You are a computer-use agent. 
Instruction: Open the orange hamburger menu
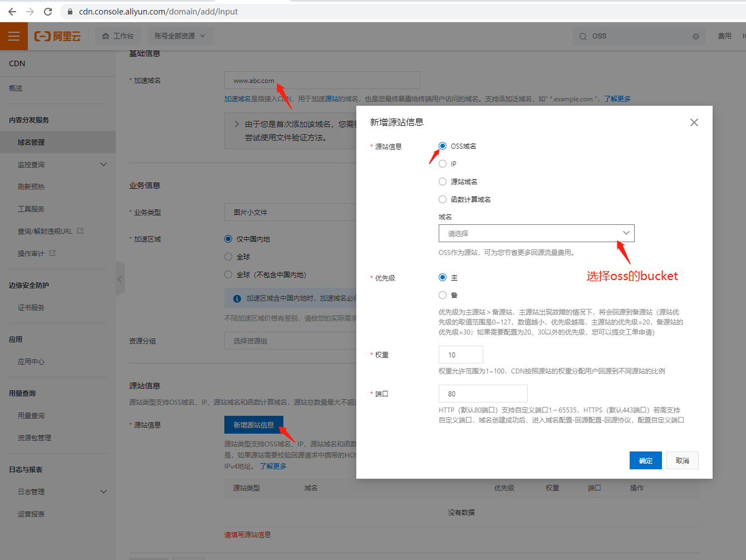tap(14, 36)
